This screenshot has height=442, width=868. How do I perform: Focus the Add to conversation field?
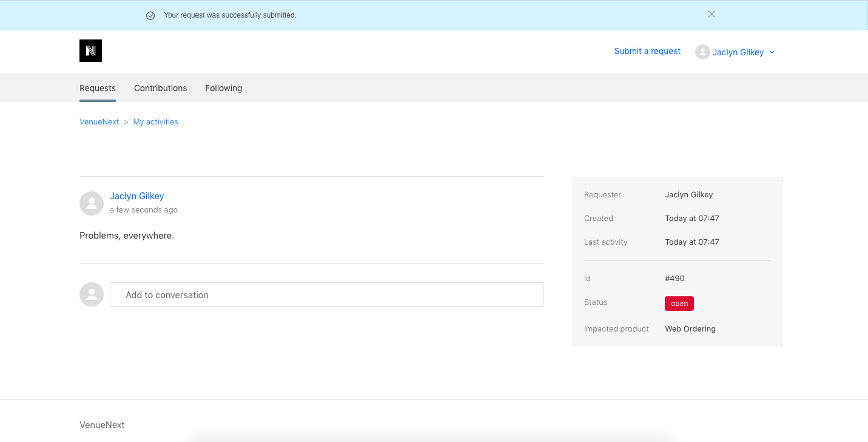[x=327, y=294]
